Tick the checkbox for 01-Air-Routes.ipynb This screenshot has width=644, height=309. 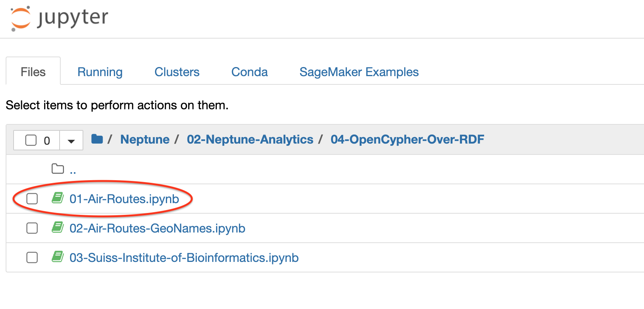pyautogui.click(x=32, y=199)
